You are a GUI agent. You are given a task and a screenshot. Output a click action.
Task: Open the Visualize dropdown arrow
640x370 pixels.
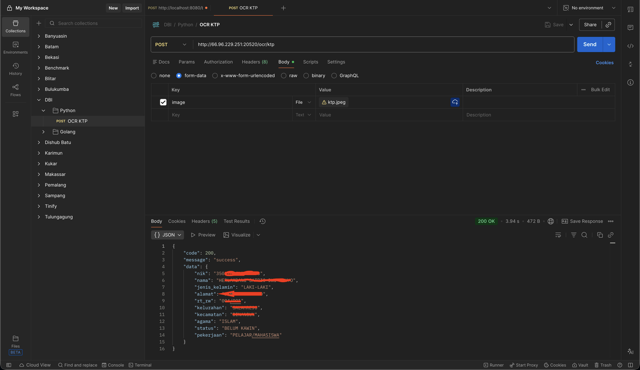point(258,235)
